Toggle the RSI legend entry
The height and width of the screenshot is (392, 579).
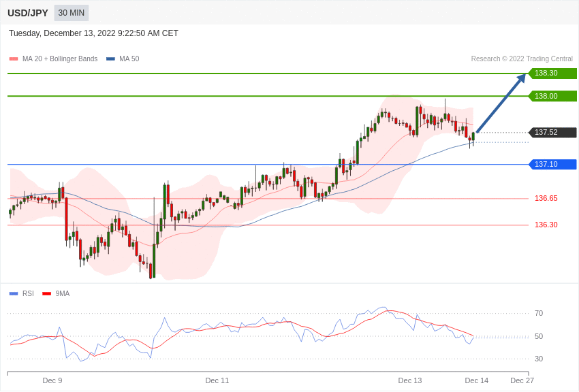[x=21, y=293]
